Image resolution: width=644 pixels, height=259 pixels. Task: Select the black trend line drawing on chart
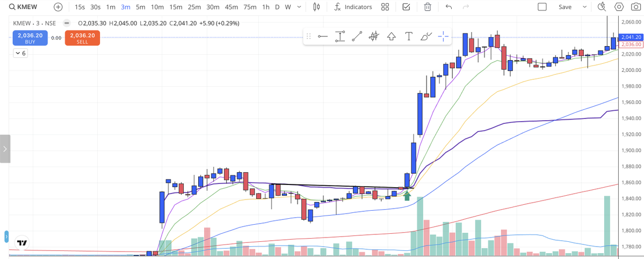click(x=342, y=186)
